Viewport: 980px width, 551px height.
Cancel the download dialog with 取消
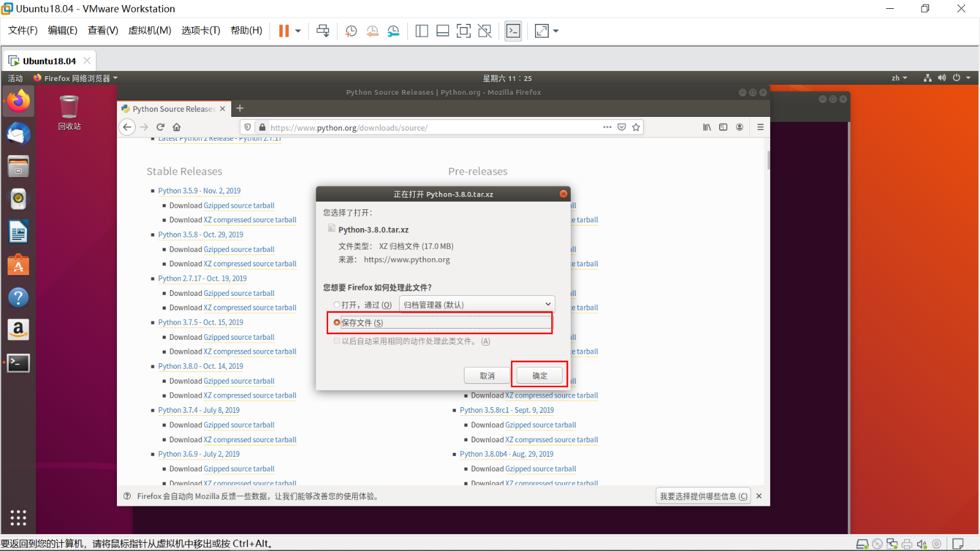(x=487, y=376)
